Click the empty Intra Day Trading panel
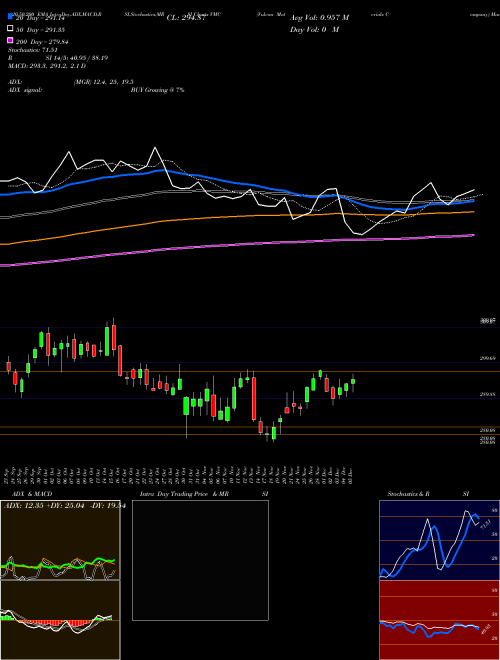 pyautogui.click(x=200, y=560)
